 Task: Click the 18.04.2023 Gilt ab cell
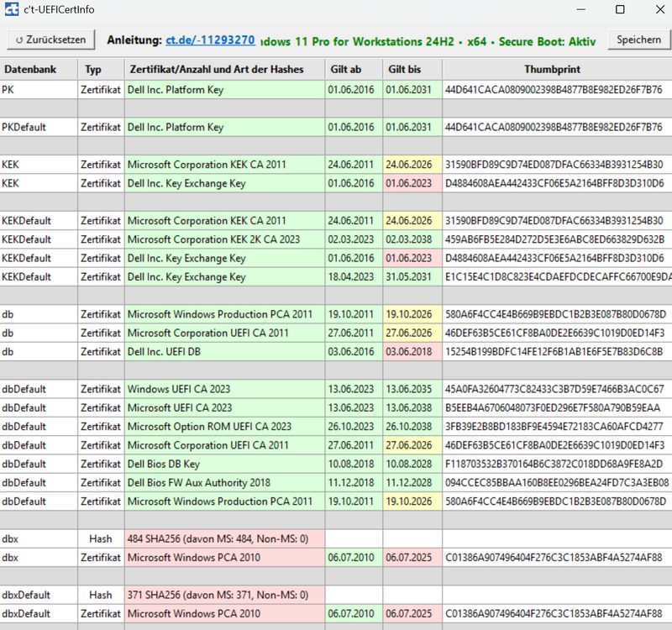pos(354,277)
